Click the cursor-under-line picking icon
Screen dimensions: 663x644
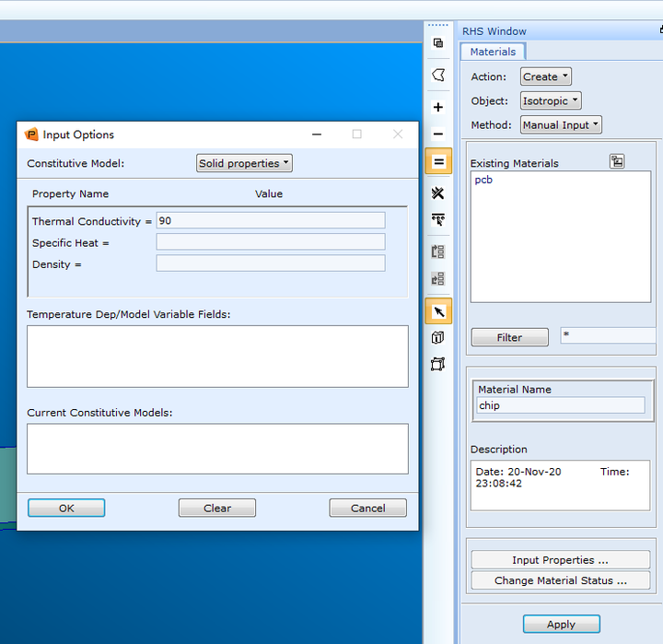[x=438, y=220]
